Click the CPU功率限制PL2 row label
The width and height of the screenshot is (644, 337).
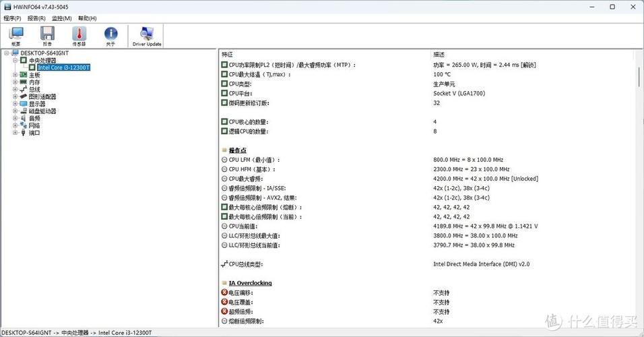click(292, 65)
